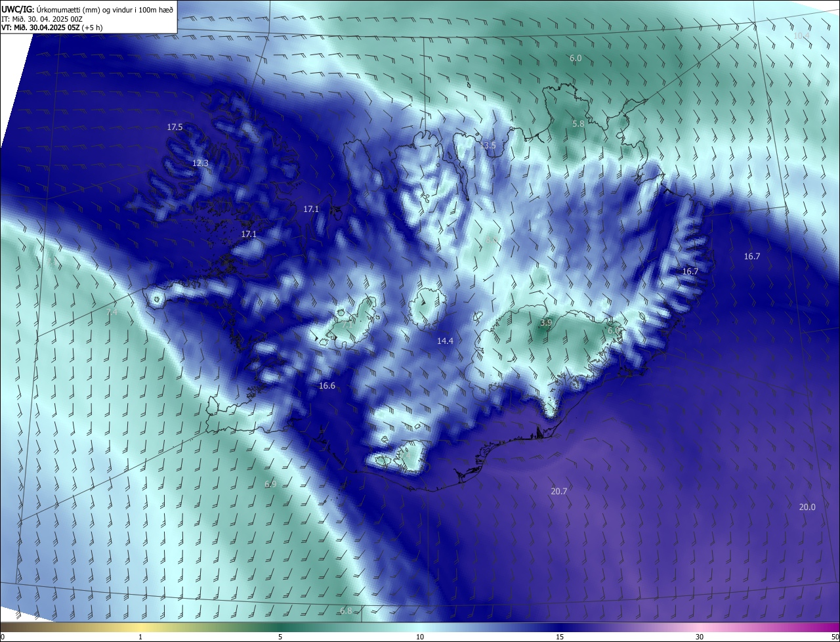Select the 7.4 value label

click(112, 312)
